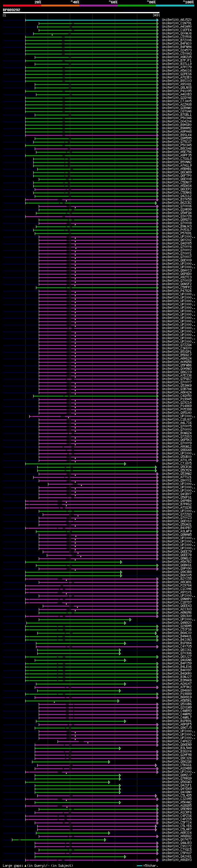Select hit label UniRef100_C5MFP2
This screenshot has width=197, height=868.
point(177,287)
